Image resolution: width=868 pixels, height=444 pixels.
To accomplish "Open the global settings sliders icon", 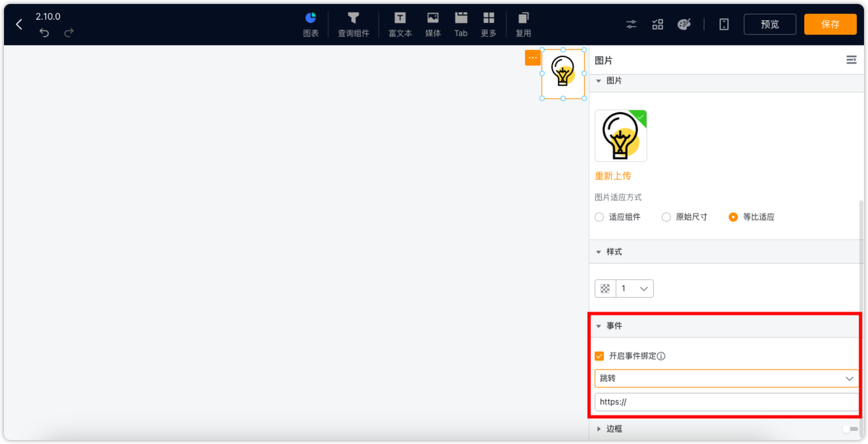I will (x=631, y=24).
